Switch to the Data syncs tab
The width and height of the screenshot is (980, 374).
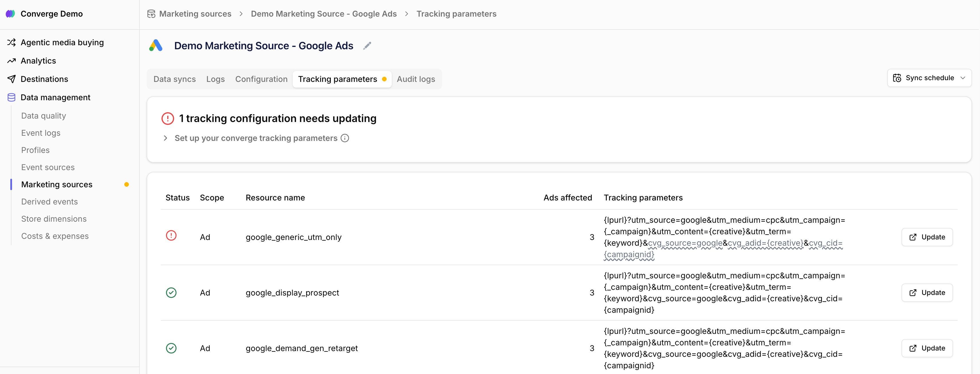(x=175, y=79)
